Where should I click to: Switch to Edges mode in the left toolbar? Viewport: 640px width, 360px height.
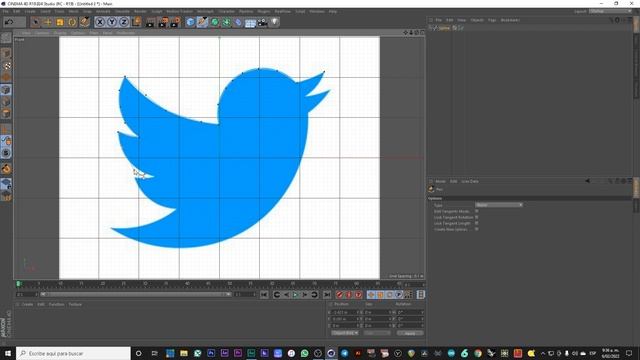(x=6, y=102)
